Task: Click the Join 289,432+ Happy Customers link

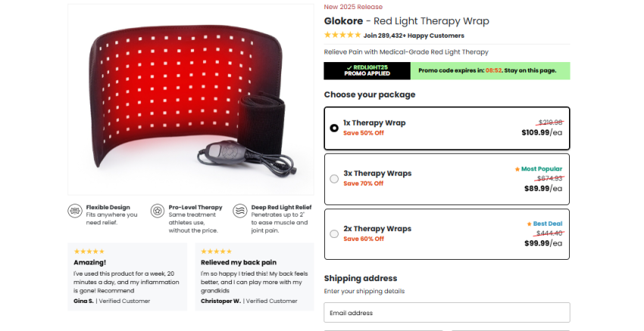Action: click(414, 36)
